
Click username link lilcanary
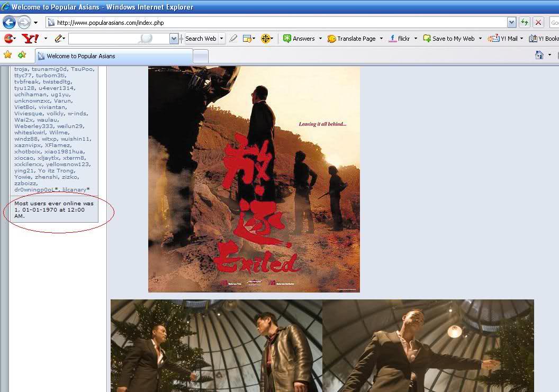74,189
